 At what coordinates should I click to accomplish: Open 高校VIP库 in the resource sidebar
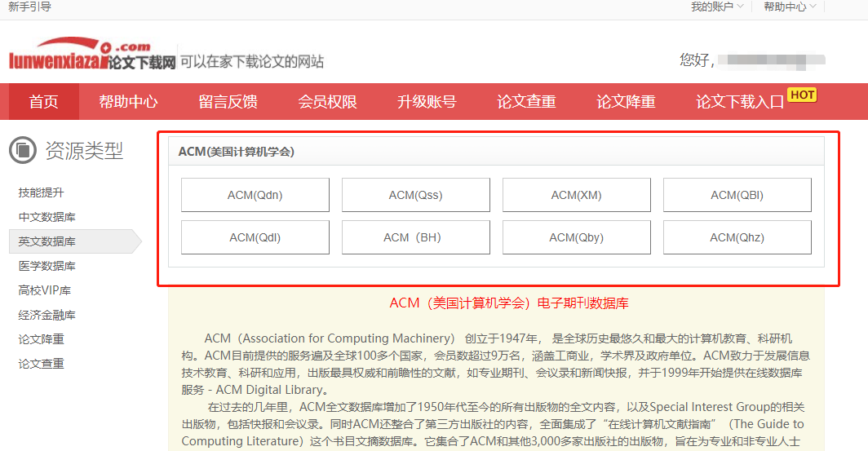(45, 290)
